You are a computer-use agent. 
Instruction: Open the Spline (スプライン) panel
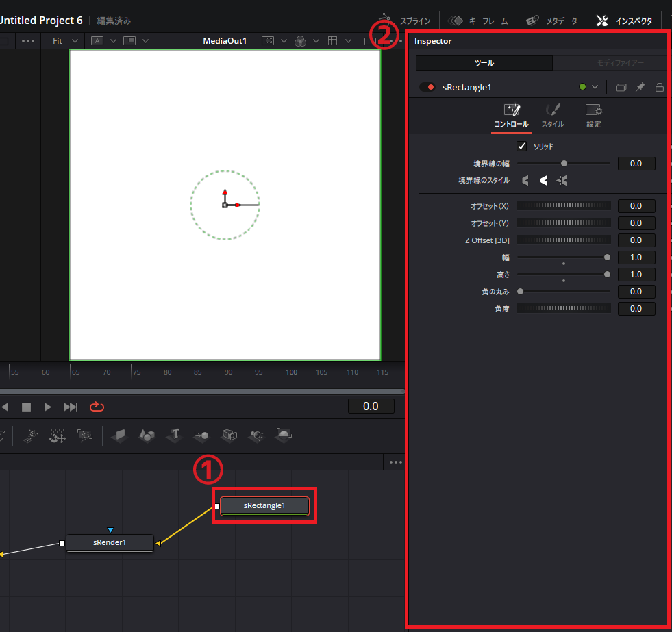405,21
